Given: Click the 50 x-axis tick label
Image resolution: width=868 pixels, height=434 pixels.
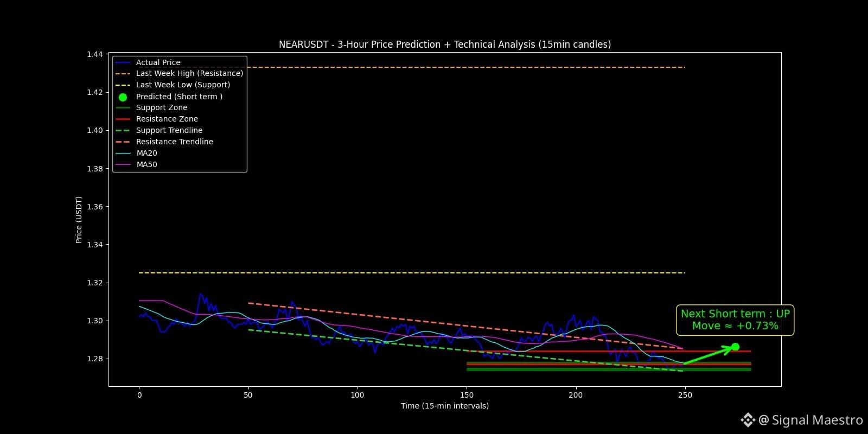Looking at the screenshot, I should (x=248, y=395).
